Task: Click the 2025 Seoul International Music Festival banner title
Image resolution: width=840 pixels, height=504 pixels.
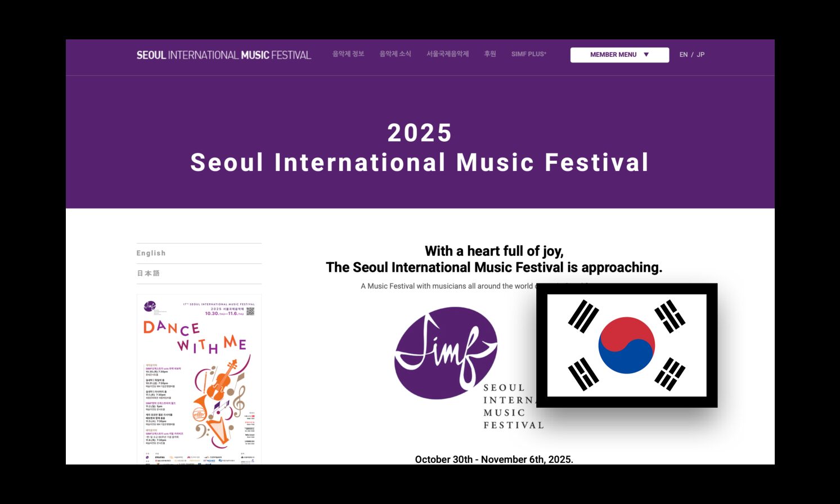Action: (420, 148)
